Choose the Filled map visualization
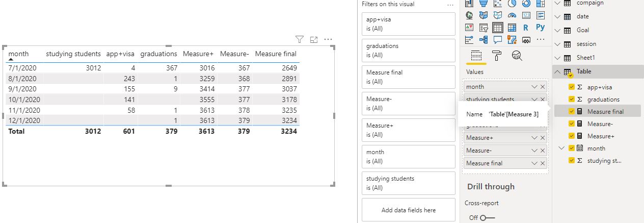 pos(484,15)
